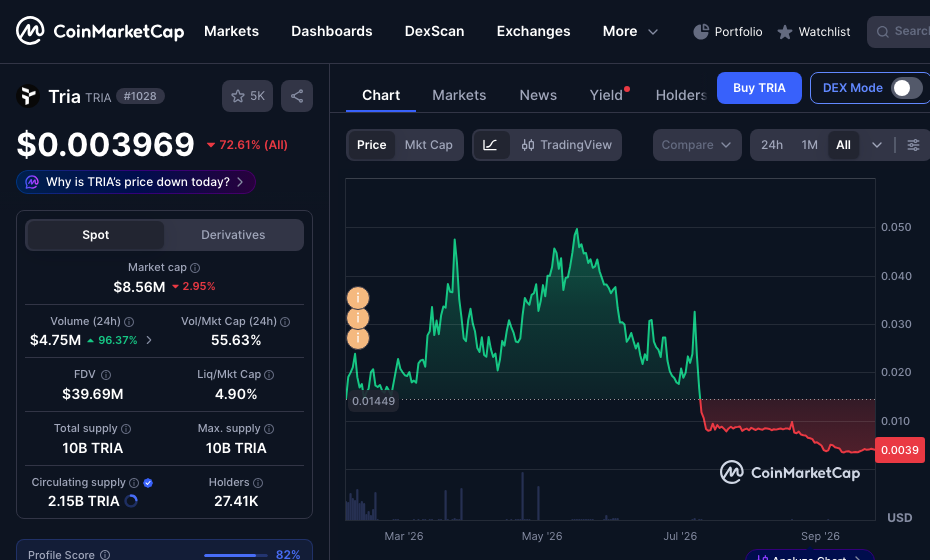Open the Watchlist star icon
Viewport: 930px width, 560px height.
coord(785,32)
